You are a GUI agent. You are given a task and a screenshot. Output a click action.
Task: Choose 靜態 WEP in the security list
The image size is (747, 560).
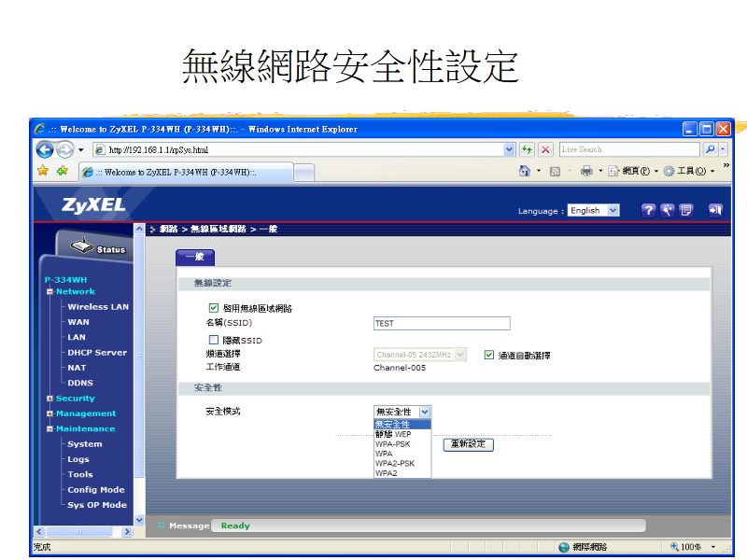click(x=402, y=434)
